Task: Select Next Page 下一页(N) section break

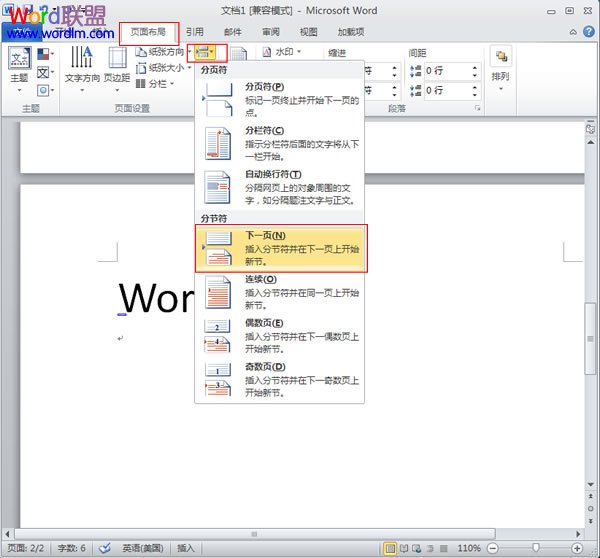Action: (x=281, y=248)
